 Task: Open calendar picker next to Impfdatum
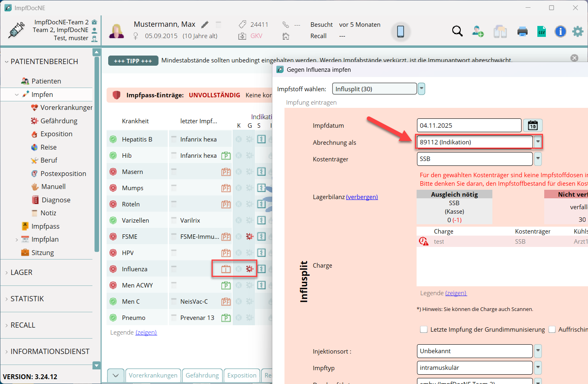pos(532,125)
